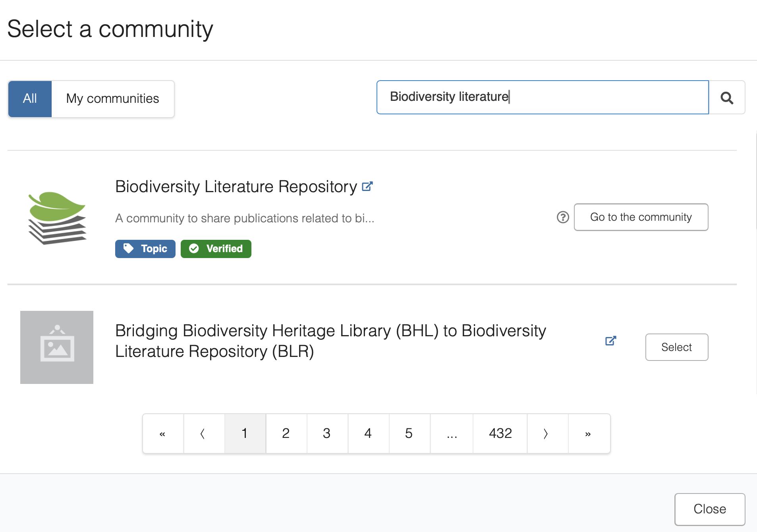Switch to the All tab
The width and height of the screenshot is (757, 532).
(30, 99)
